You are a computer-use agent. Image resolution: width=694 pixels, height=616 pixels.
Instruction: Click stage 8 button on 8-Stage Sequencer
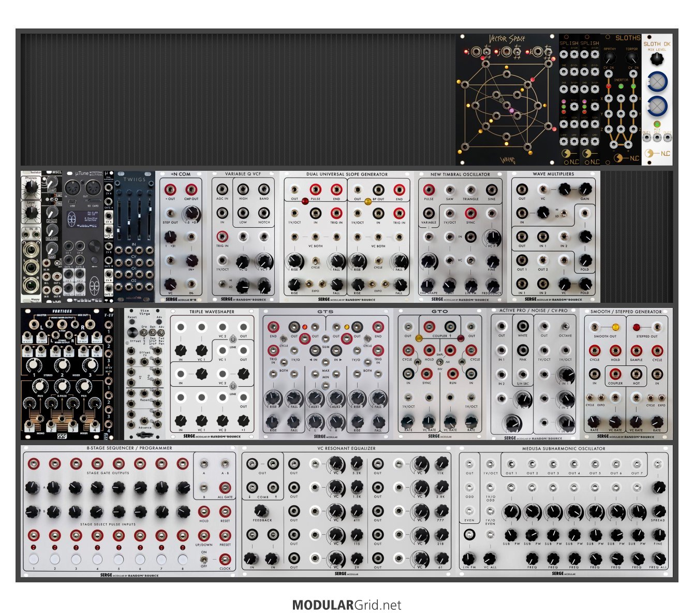[183, 559]
